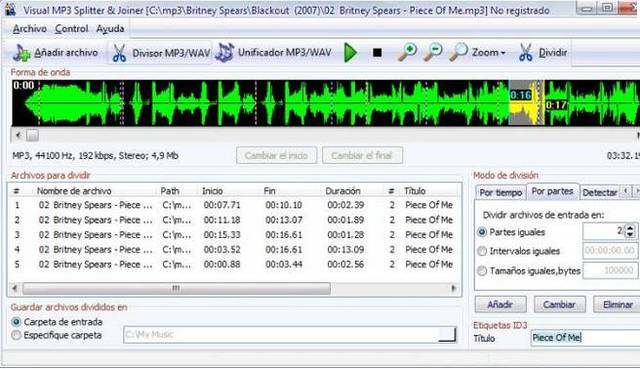
Task: Select the Partes iguales radio option
Action: point(482,232)
